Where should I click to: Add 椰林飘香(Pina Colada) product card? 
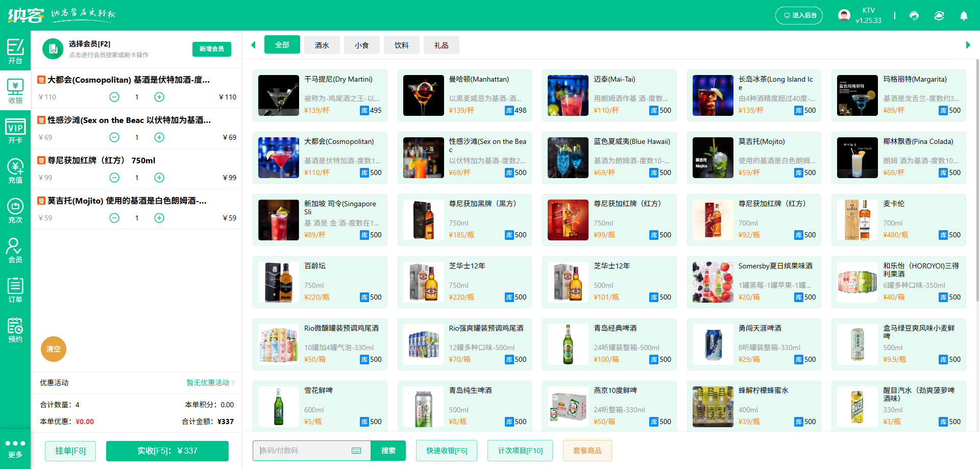coord(899,158)
